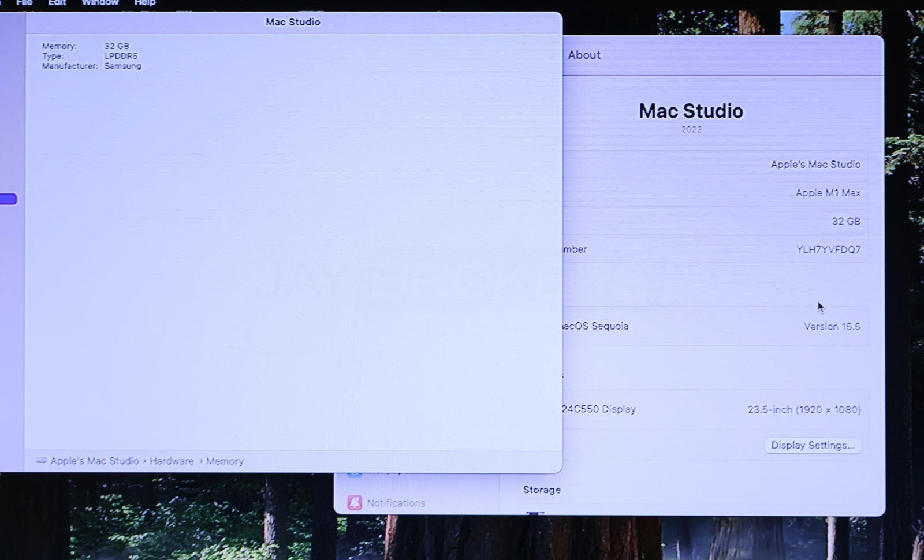
Task: Click the 24C550 Display label
Action: click(x=599, y=409)
